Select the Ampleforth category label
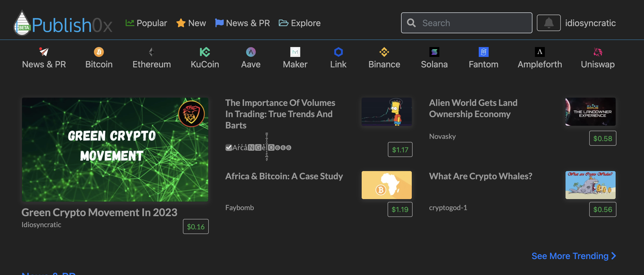 pos(540,64)
